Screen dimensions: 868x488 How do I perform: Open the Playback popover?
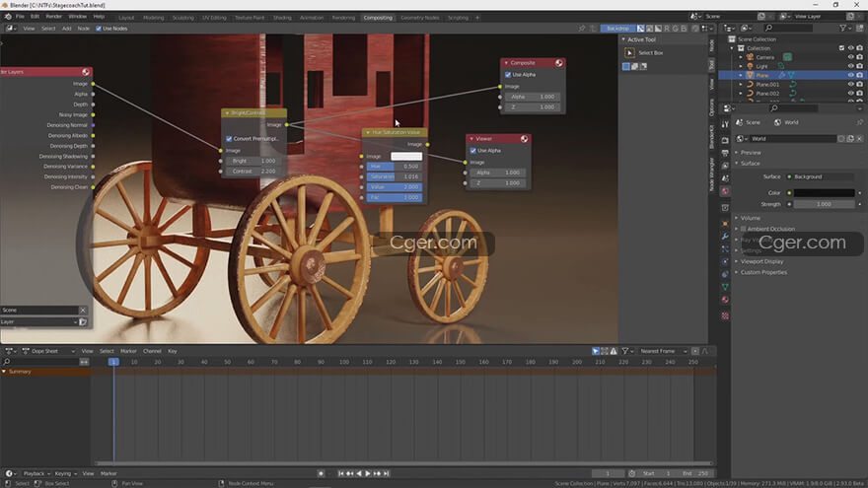[36, 473]
